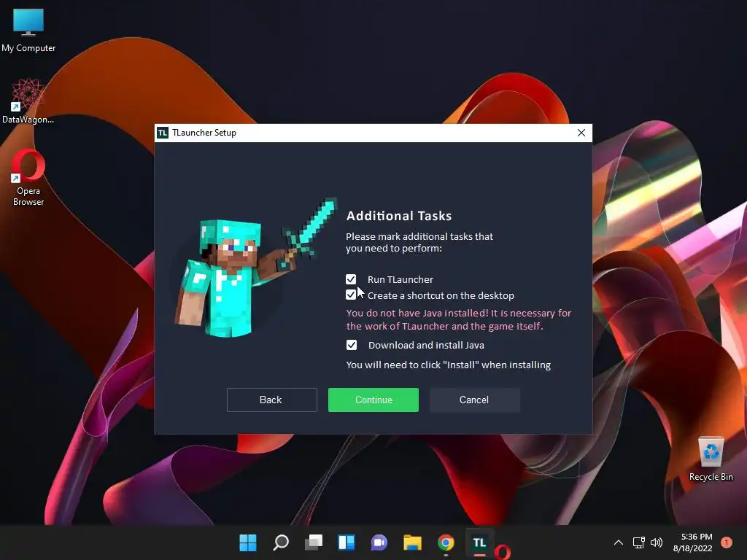Click the Run TLauncher label
The height and width of the screenshot is (560, 747).
400,279
